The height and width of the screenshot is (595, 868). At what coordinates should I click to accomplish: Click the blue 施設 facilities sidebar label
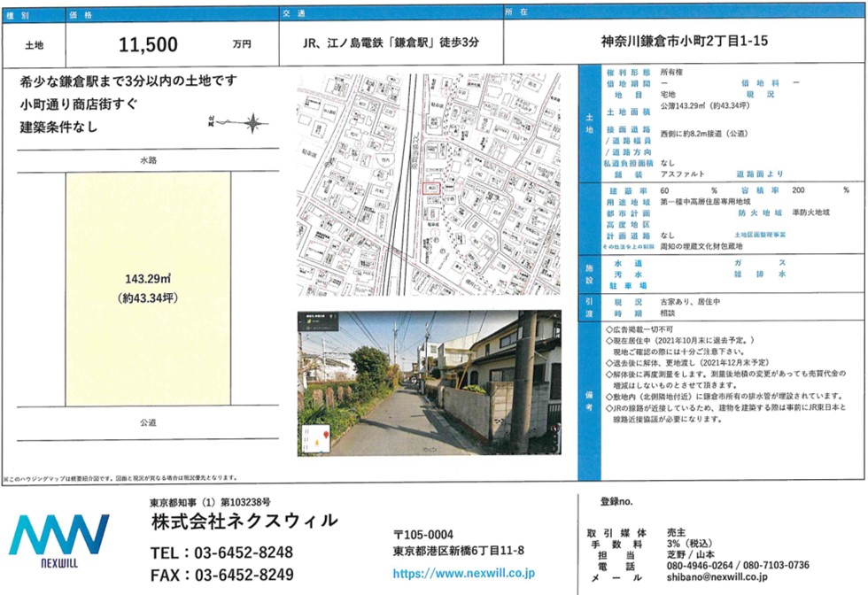pos(591,273)
